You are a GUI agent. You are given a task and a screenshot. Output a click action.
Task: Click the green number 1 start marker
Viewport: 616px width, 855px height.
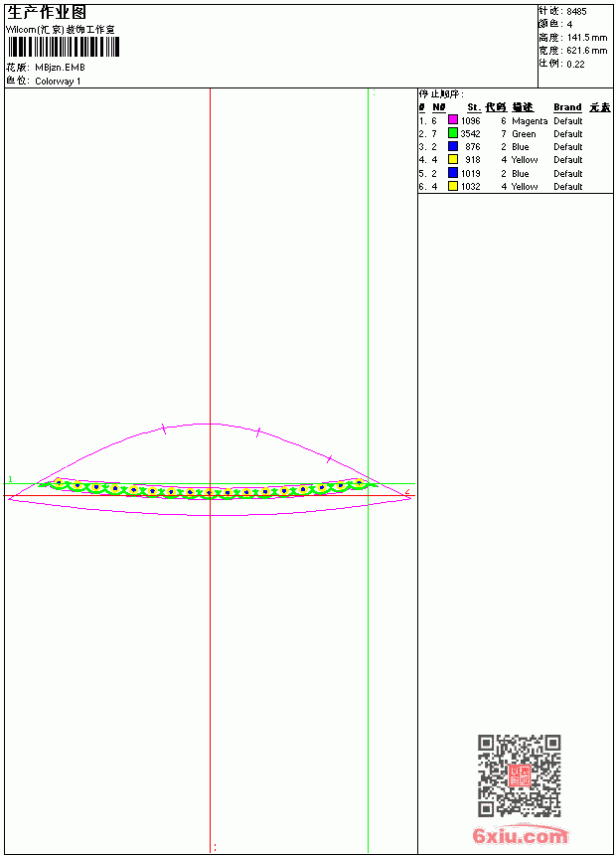pos(10,479)
